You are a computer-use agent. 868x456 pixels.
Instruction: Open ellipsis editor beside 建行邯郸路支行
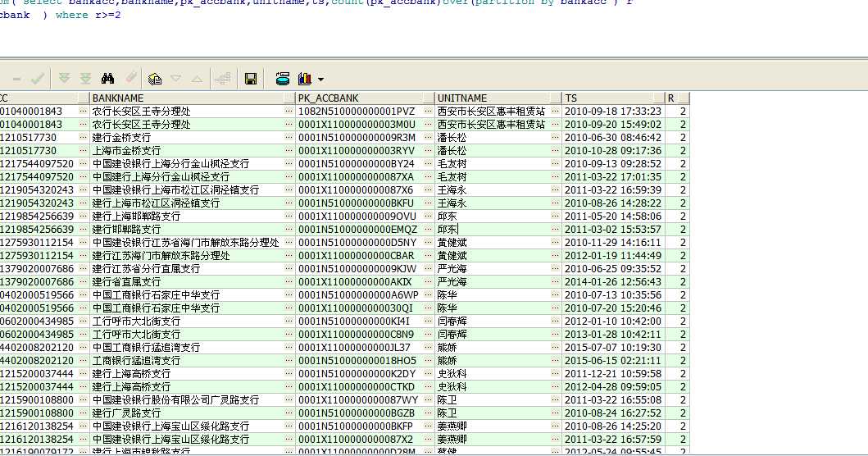pyautogui.click(x=289, y=229)
